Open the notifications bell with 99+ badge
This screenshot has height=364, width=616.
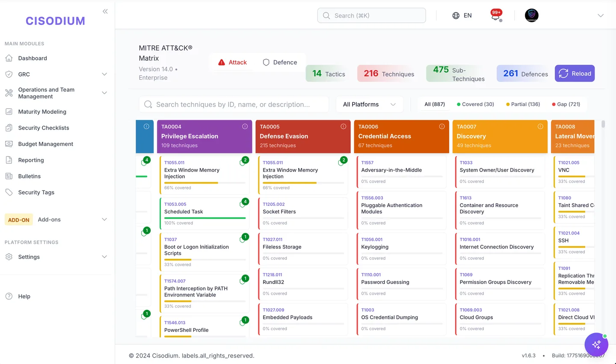pos(496,15)
